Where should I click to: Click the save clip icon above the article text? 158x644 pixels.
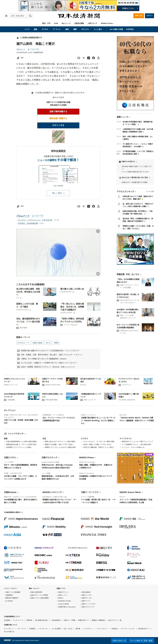[x=18, y=58]
